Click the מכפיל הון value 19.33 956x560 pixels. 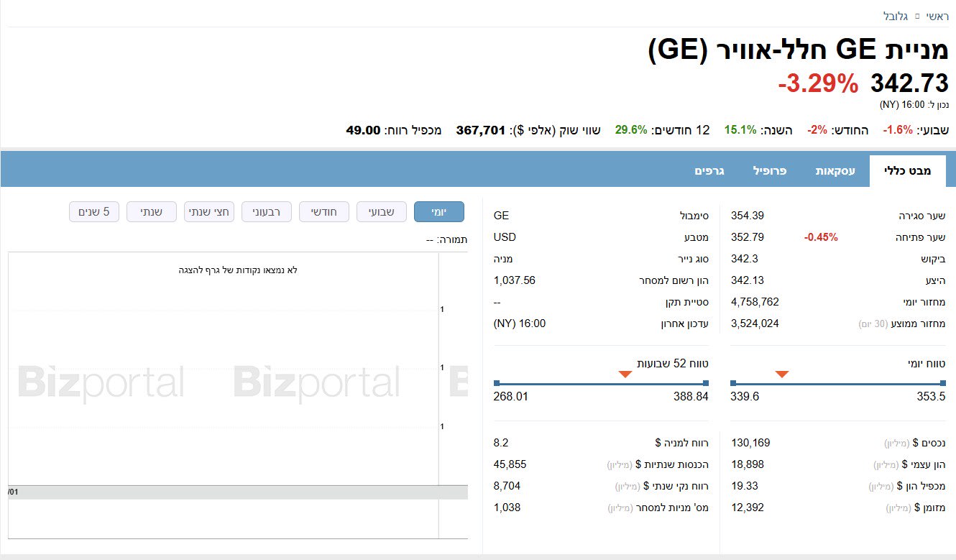pos(745,486)
